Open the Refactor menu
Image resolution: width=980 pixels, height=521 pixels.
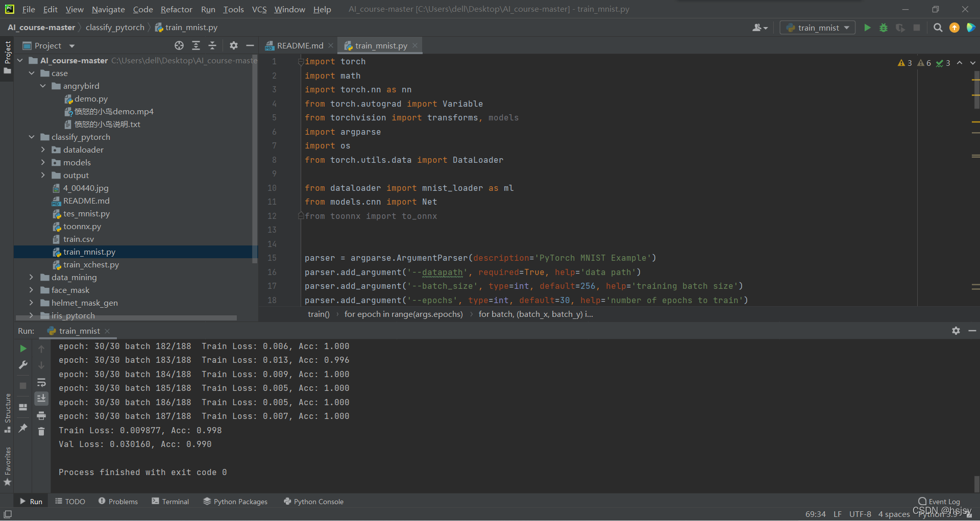(x=176, y=9)
